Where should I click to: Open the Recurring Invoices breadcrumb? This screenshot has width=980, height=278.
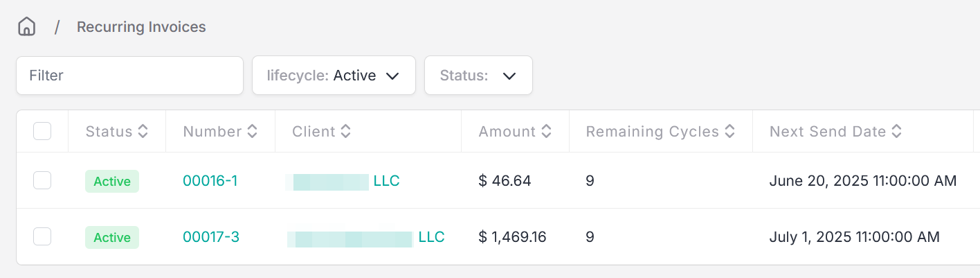pyautogui.click(x=141, y=27)
